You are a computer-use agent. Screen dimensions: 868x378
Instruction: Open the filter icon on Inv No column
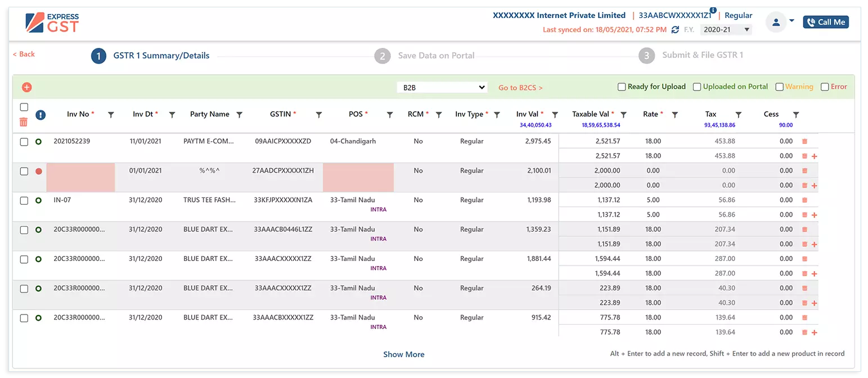tap(111, 114)
